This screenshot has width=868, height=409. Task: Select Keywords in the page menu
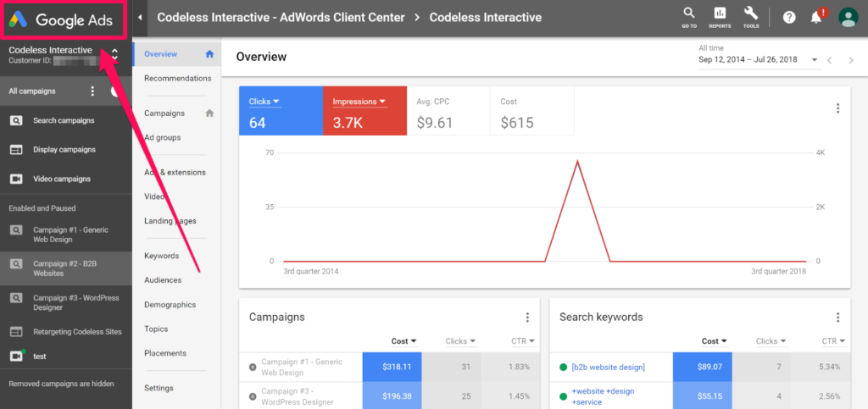coord(161,256)
